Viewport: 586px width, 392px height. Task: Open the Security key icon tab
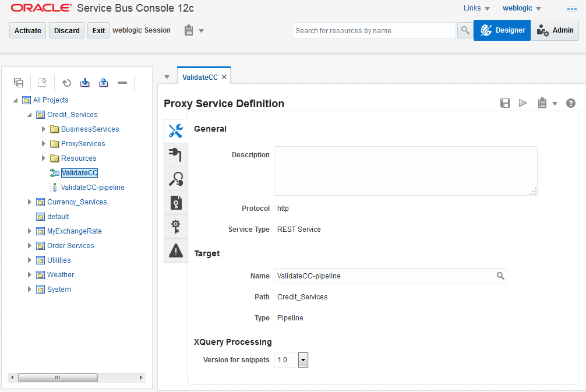tap(176, 227)
